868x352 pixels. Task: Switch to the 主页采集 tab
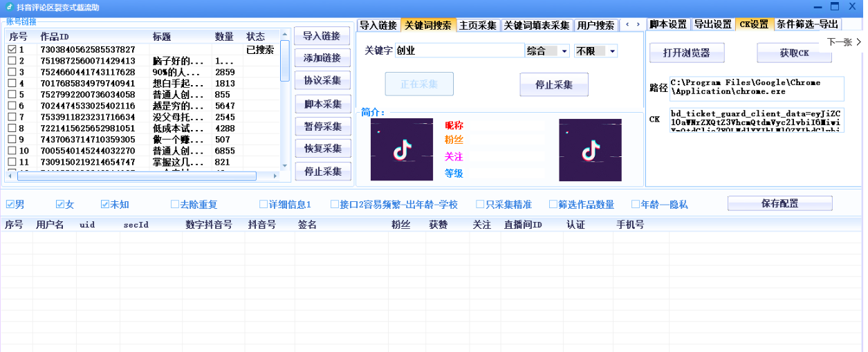pos(478,26)
